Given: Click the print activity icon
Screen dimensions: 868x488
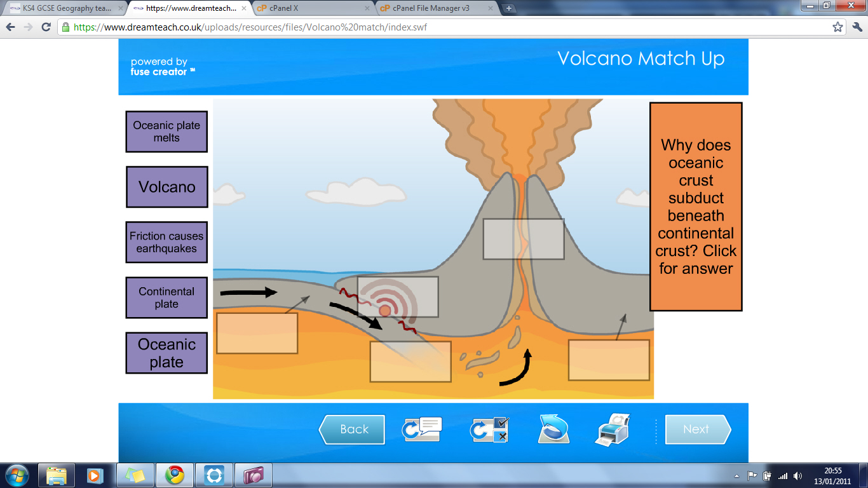Looking at the screenshot, I should pyautogui.click(x=612, y=430).
